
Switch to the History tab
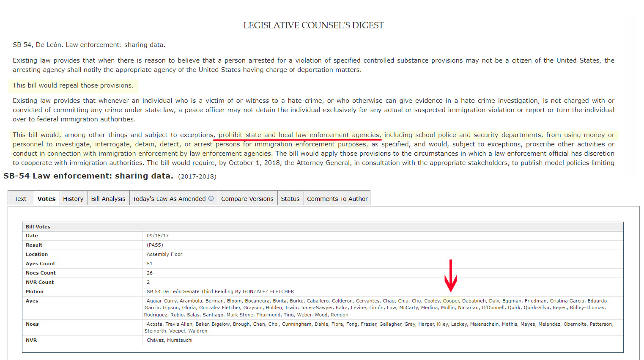tap(73, 199)
